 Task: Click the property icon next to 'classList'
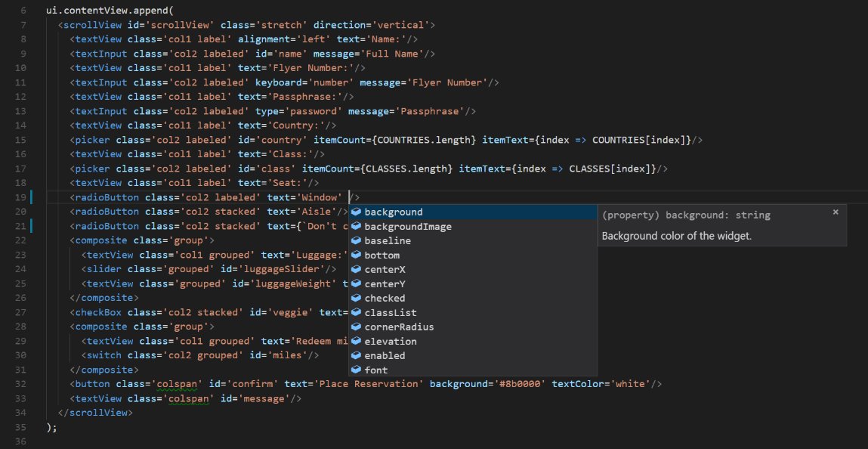tap(357, 312)
